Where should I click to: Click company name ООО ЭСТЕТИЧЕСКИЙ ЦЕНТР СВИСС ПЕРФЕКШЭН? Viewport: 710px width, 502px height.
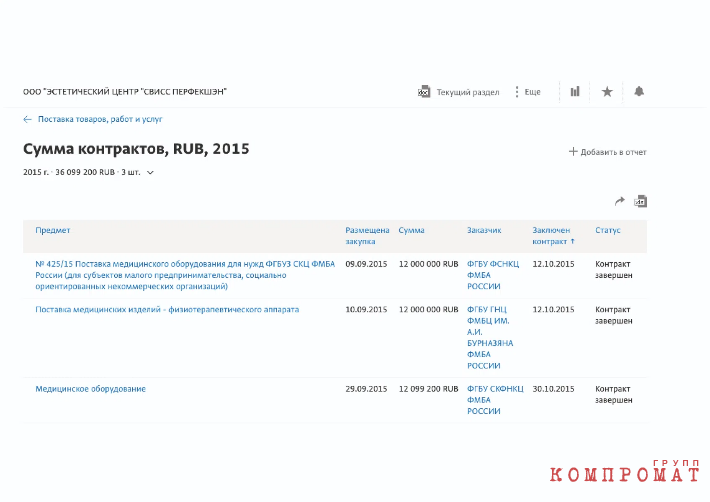click(x=125, y=92)
